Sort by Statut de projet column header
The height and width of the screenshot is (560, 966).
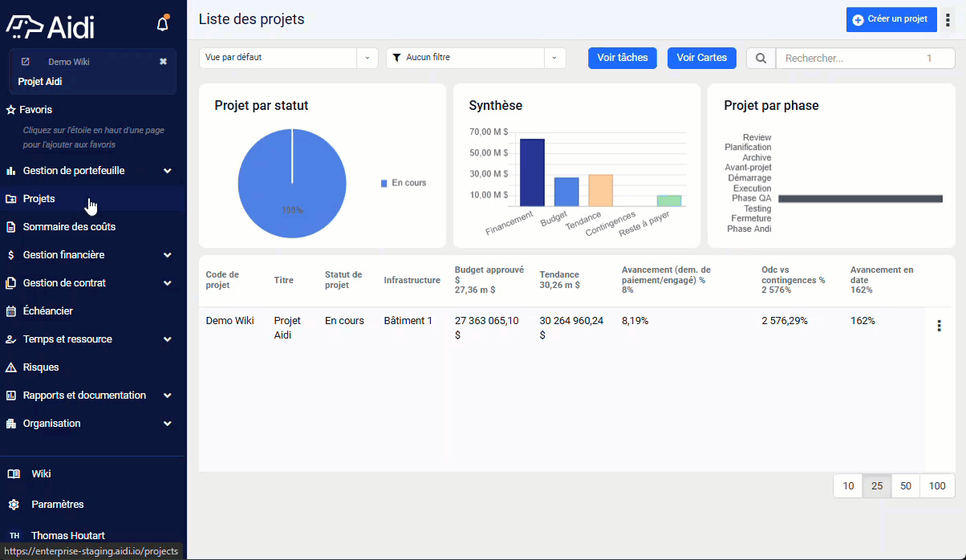pos(343,280)
